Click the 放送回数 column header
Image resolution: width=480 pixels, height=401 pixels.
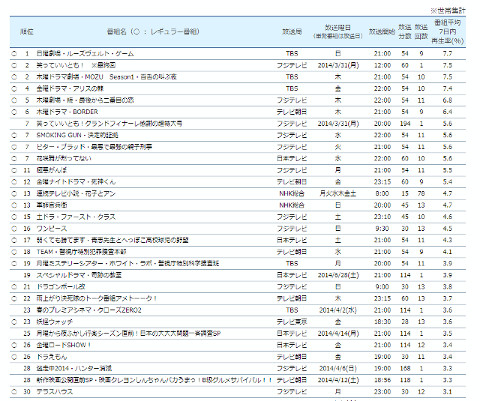point(421,32)
